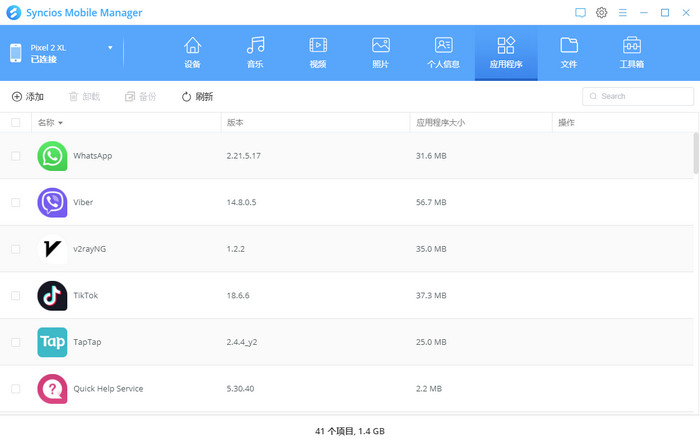Toggle the select-all checkbox in header

point(16,122)
